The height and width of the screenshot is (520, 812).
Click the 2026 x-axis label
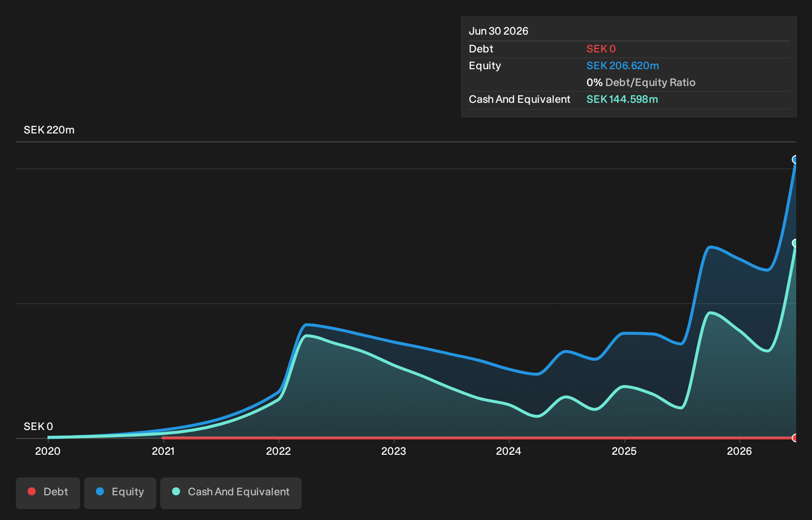(739, 451)
